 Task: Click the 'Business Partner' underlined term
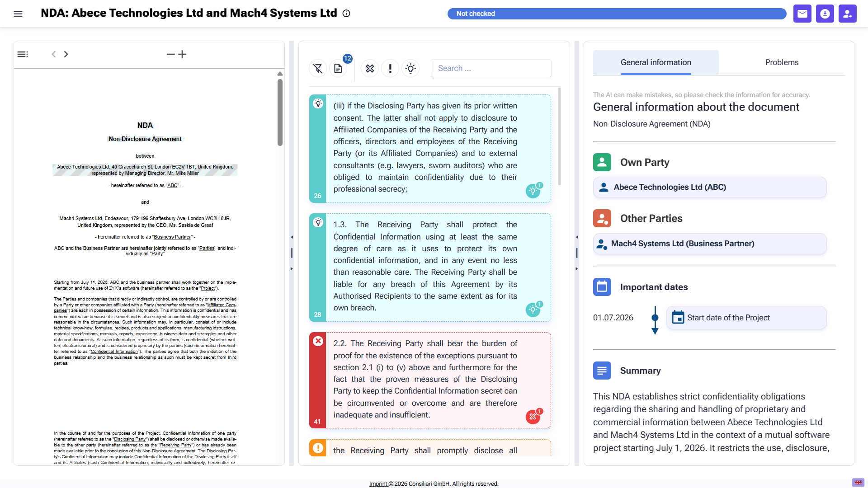173,237
